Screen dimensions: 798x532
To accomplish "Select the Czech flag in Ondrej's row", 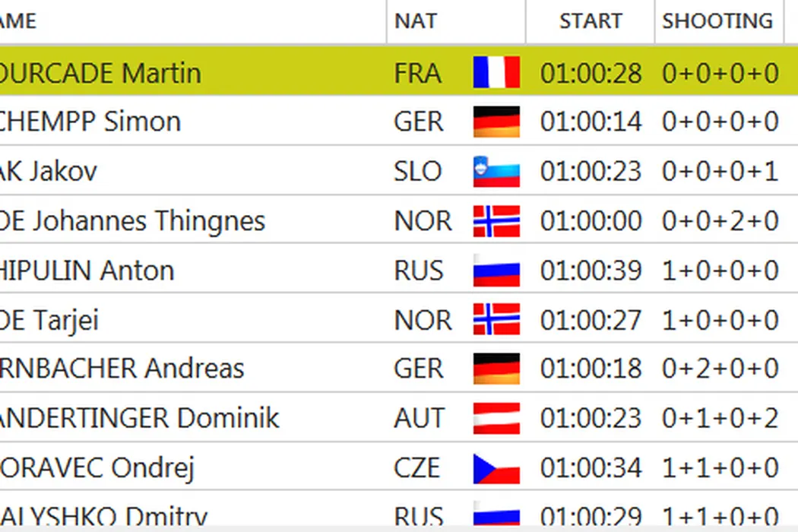I will (x=496, y=468).
